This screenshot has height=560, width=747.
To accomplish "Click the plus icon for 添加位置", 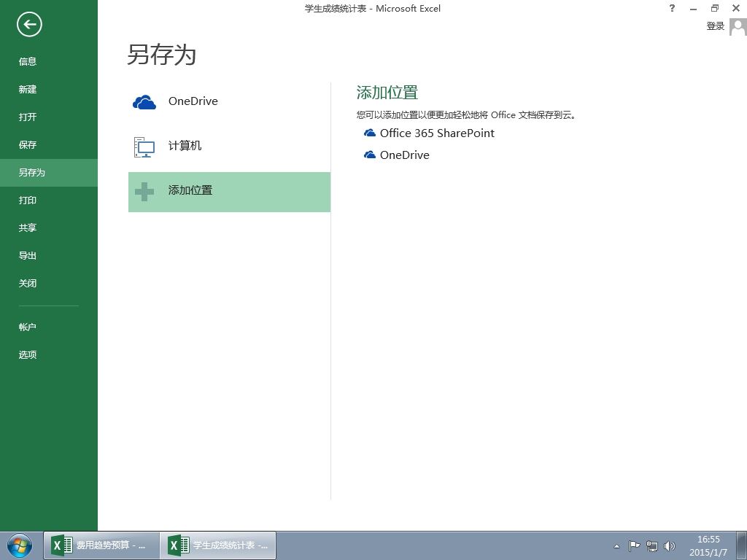I will (144, 192).
